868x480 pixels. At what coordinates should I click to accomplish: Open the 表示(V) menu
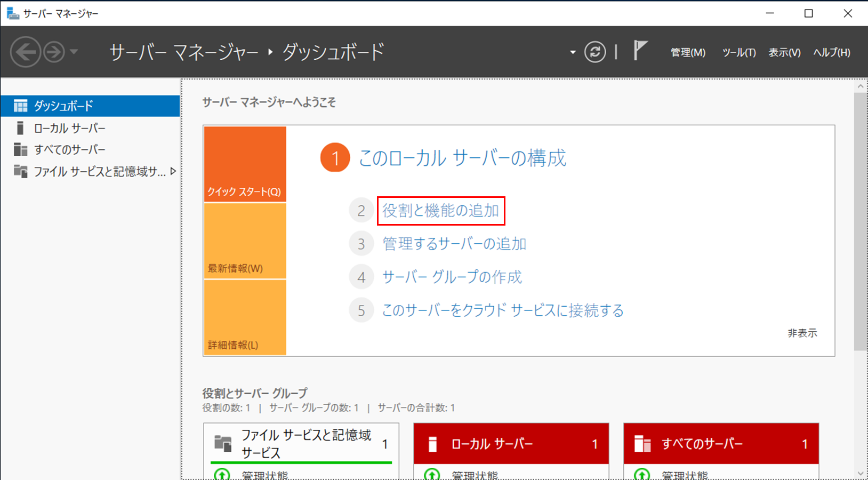[x=784, y=52]
